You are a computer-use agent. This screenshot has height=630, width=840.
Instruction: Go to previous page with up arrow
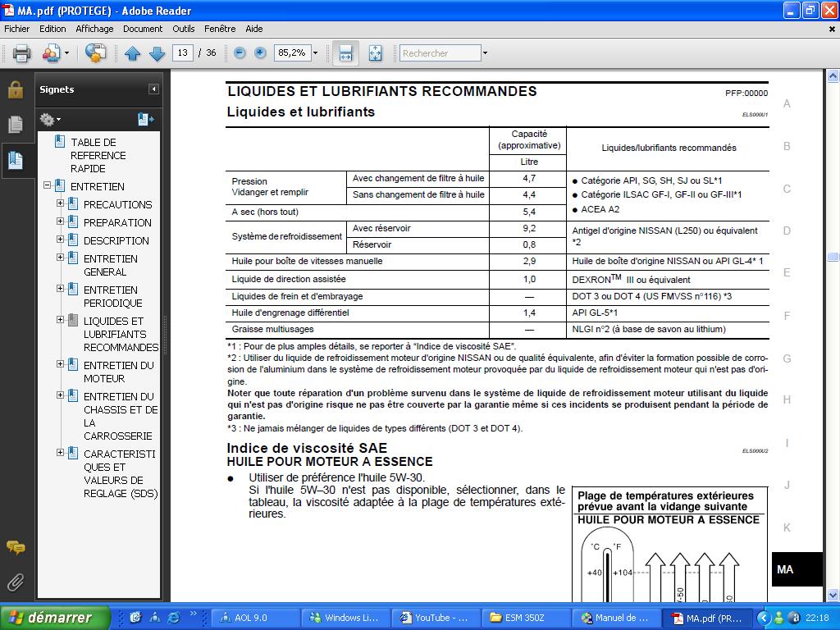(133, 53)
